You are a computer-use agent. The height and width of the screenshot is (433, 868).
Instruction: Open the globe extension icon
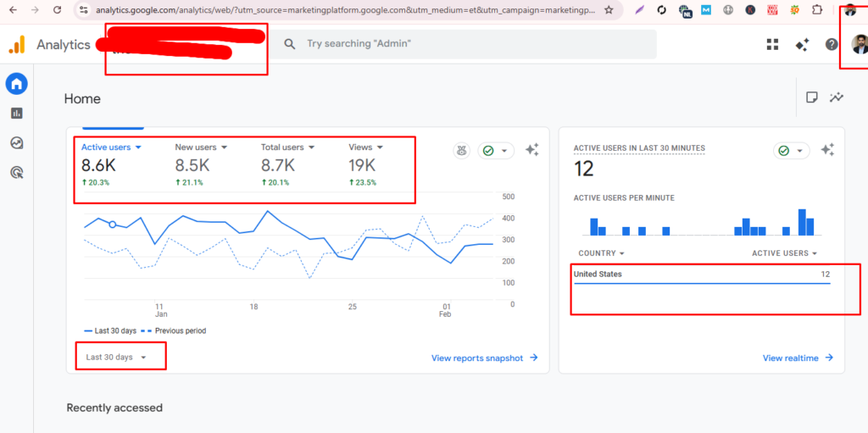(728, 10)
